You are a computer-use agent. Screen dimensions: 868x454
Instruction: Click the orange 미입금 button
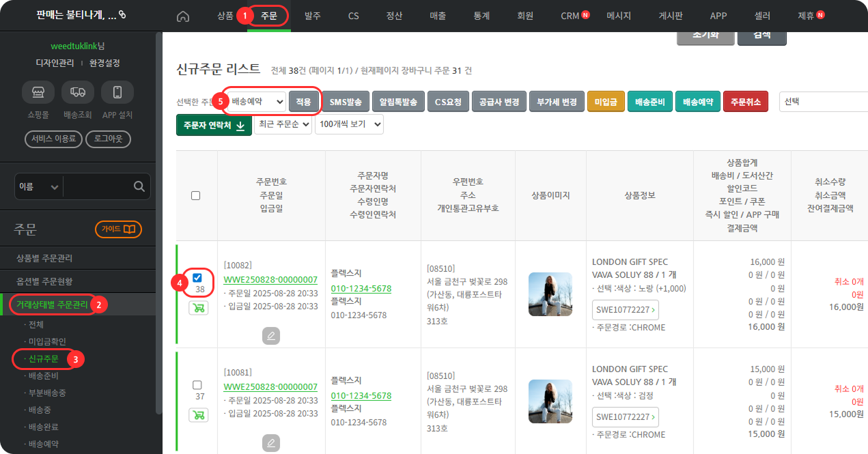click(x=606, y=102)
